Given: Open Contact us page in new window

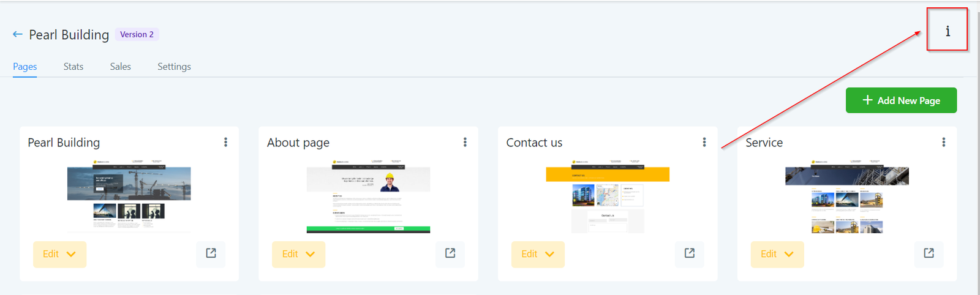Looking at the screenshot, I should click(x=690, y=253).
